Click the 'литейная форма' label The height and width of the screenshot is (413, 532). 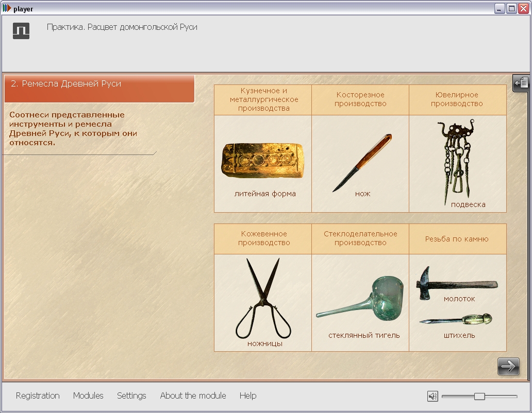pyautogui.click(x=265, y=194)
